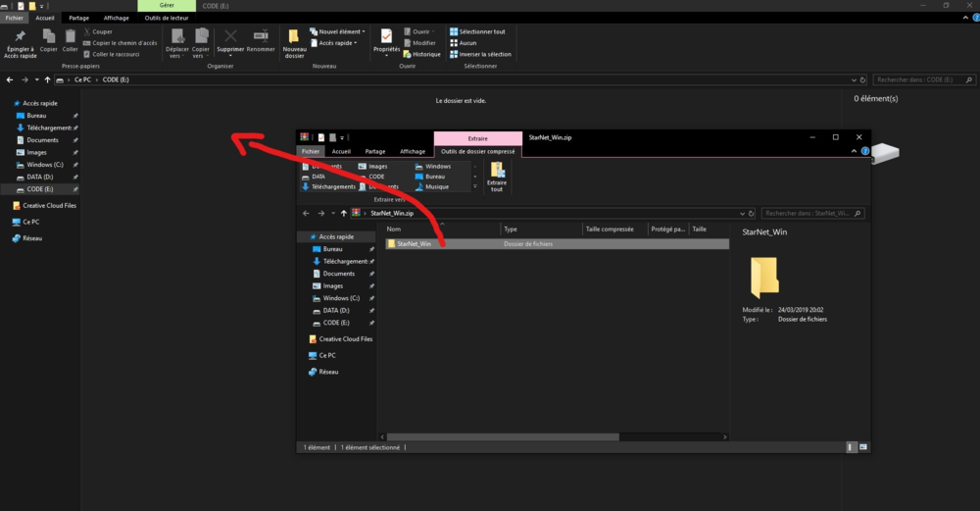980x511 pixels.
Task: Click Copier le chemin d'accès
Action: pyautogui.click(x=120, y=43)
